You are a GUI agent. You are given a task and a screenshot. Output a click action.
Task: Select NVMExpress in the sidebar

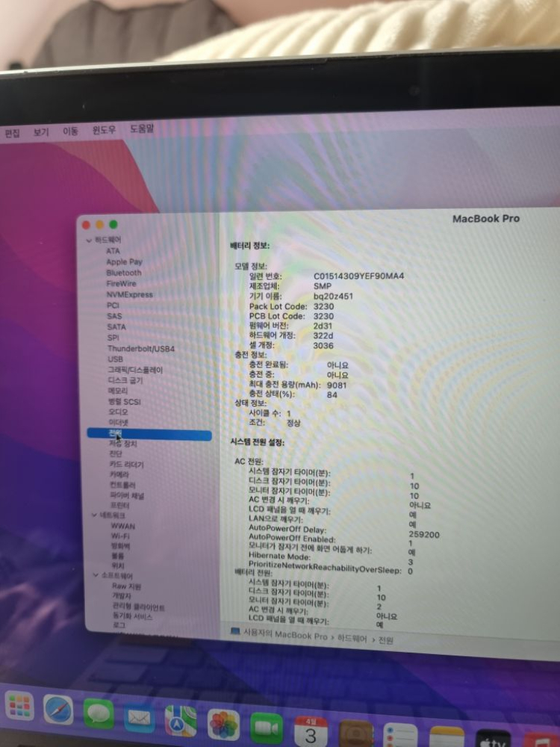[129, 294]
